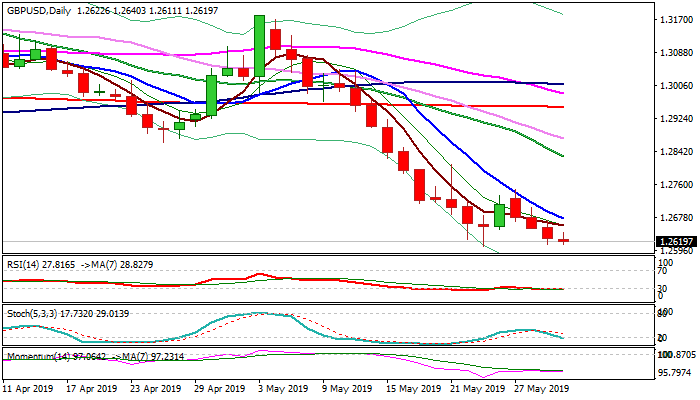Click the tallest green candle at the chart peak

[260, 46]
